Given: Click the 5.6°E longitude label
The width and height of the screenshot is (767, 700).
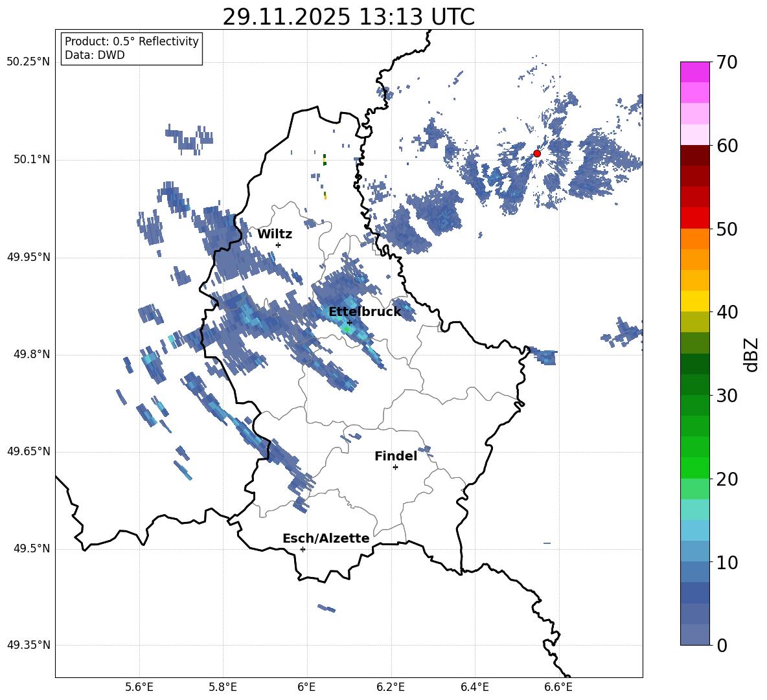Looking at the screenshot, I should [139, 687].
